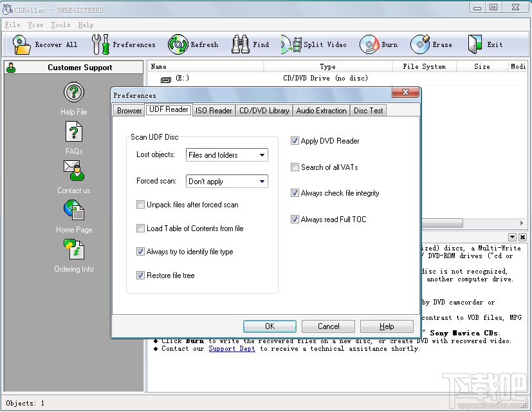Open the View menu
Image resolution: width=532 pixels, height=412 pixels.
pos(35,25)
